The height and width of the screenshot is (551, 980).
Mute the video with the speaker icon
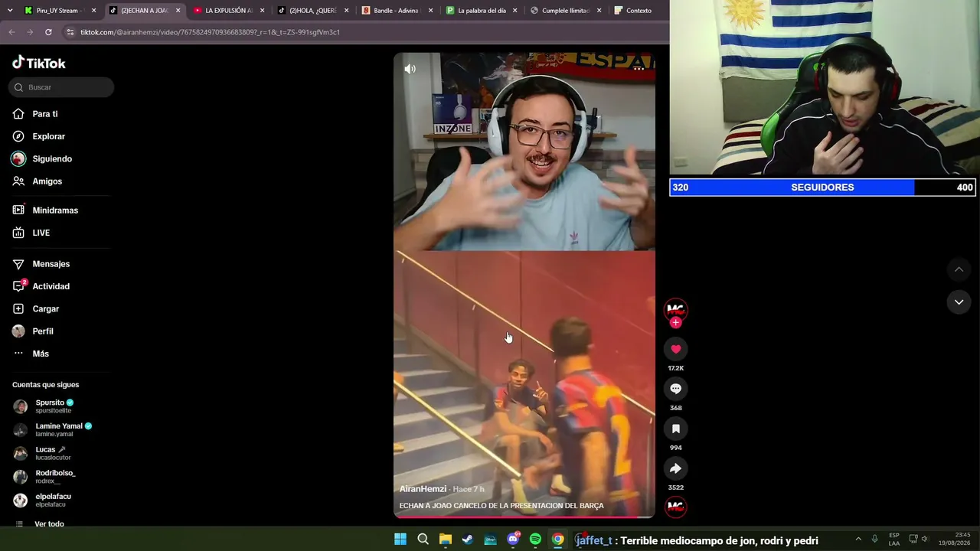(410, 69)
